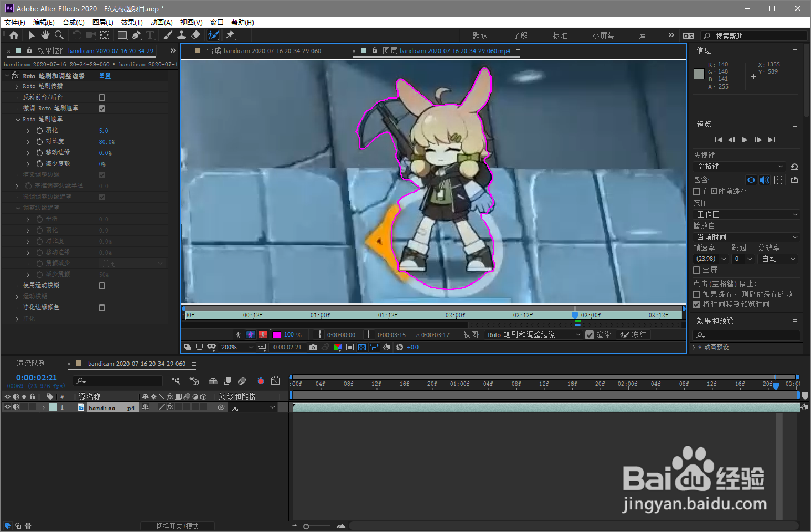Open the 合成(C) menu
811x532 pixels.
click(74, 22)
